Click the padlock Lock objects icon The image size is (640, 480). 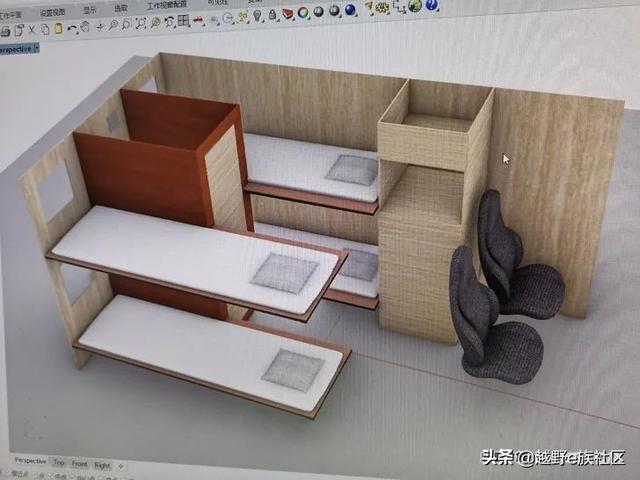pyautogui.click(x=272, y=14)
